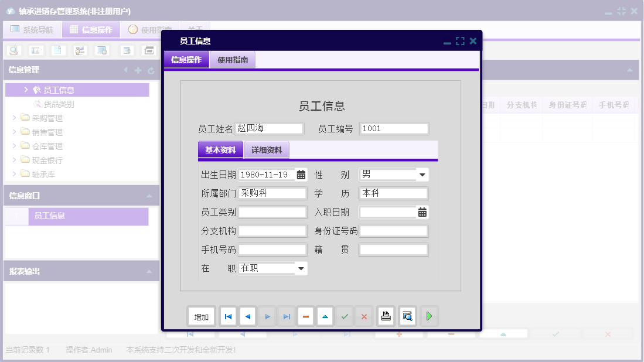This screenshot has height=362, width=644.
Task: Click the green run arrow in the dialog
Action: pyautogui.click(x=429, y=316)
